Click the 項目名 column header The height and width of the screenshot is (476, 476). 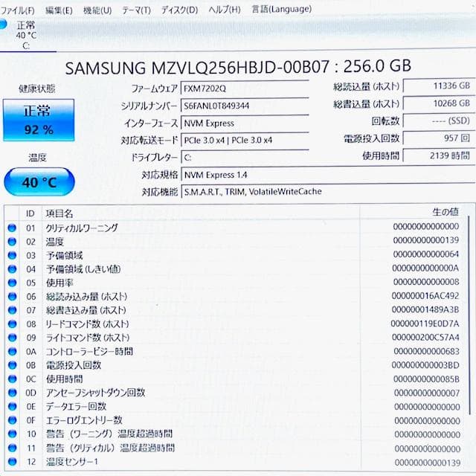click(x=59, y=213)
